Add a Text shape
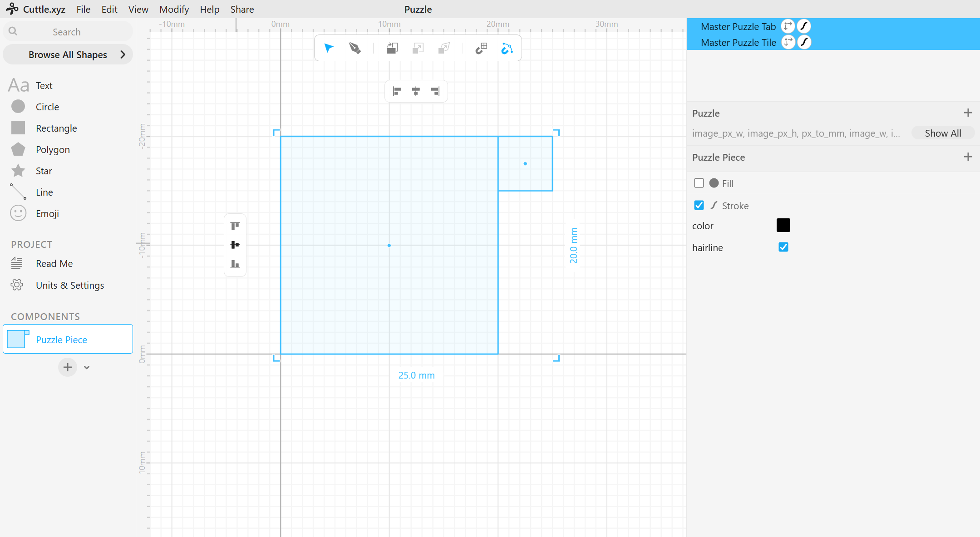 [44, 85]
